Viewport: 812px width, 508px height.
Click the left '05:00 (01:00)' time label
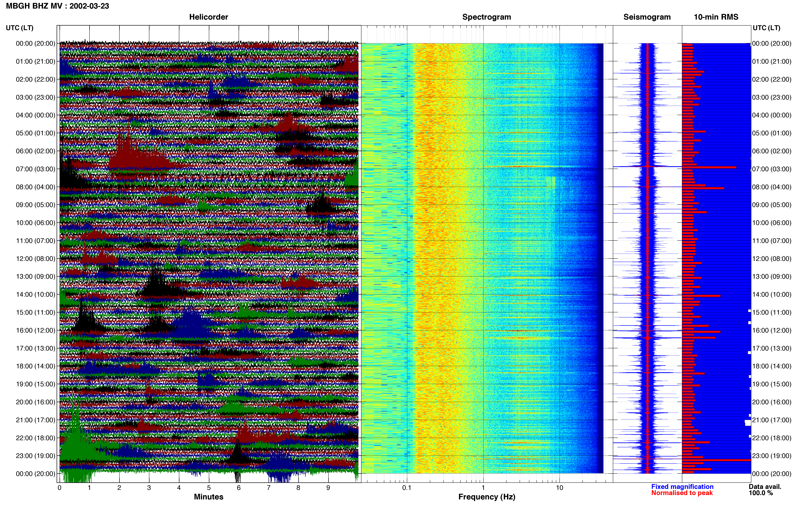36,133
